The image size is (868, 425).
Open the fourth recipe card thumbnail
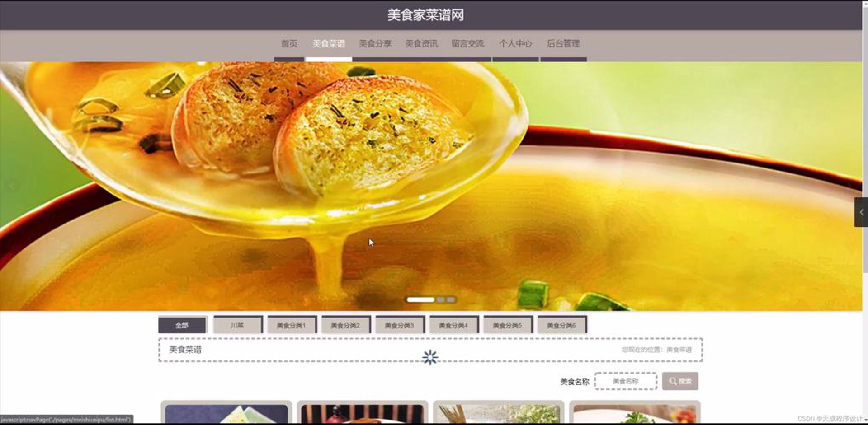[x=635, y=413]
